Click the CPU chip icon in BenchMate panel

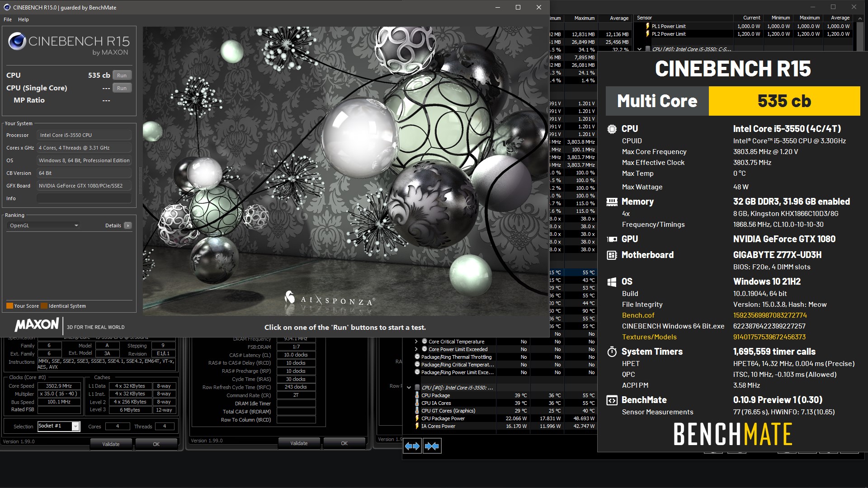(612, 129)
